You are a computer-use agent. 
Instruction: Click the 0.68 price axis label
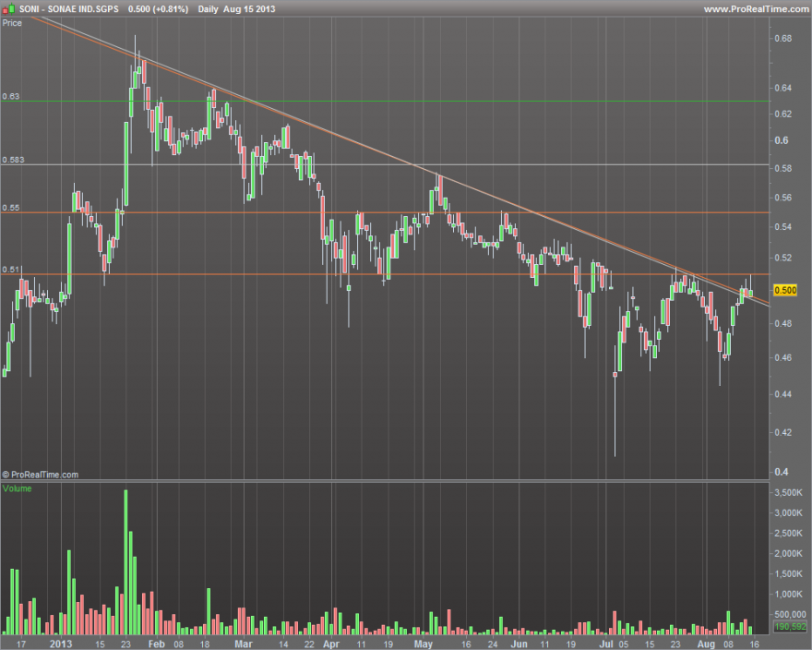[783, 39]
